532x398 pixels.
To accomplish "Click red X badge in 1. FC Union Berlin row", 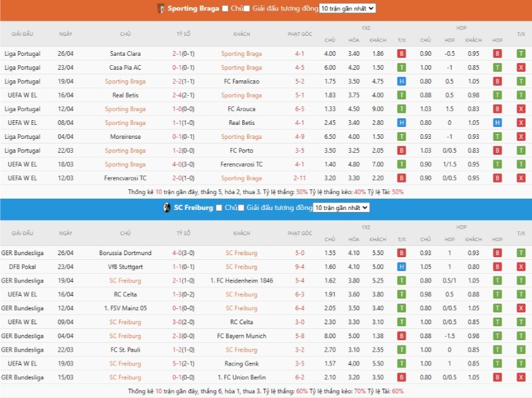I will [x=521, y=377].
